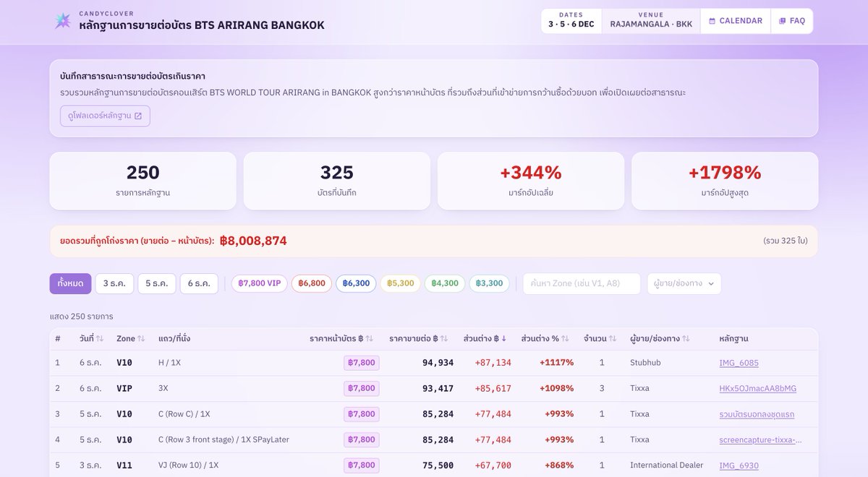
Task: Click VENUE RAJAMANGALA · BKK box
Action: point(651,21)
